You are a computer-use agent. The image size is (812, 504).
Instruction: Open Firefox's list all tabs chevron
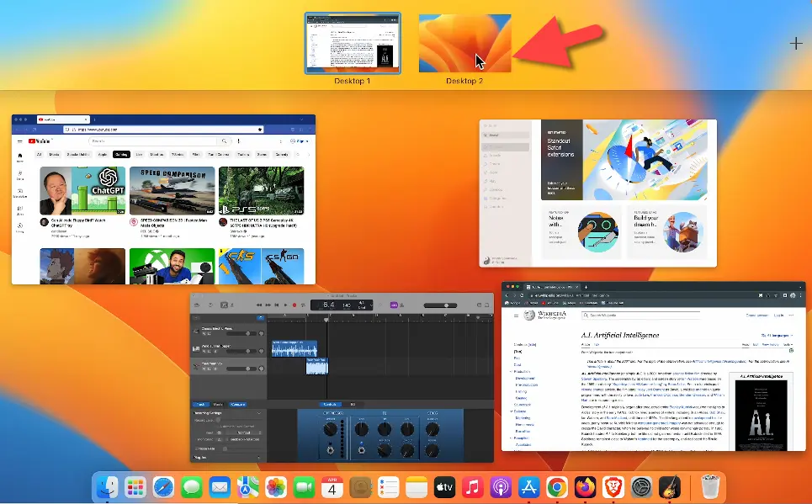point(302,119)
